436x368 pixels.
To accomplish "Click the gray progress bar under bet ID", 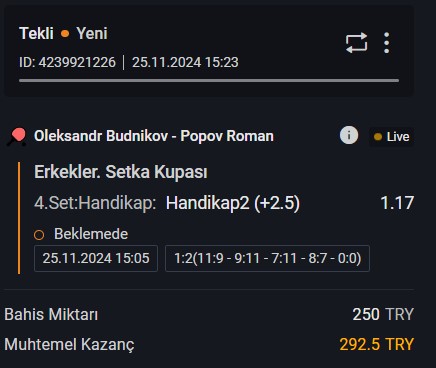I will [209, 80].
